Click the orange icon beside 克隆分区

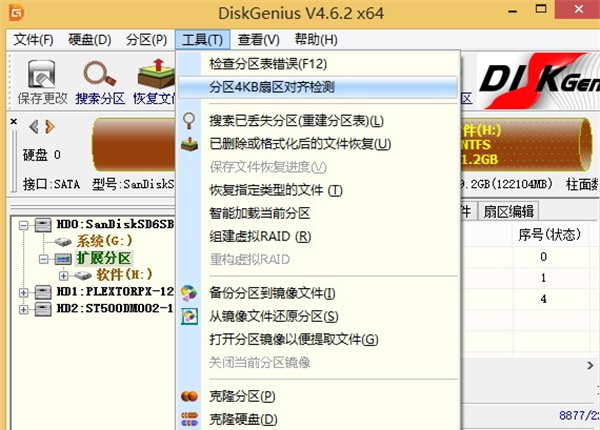(189, 396)
